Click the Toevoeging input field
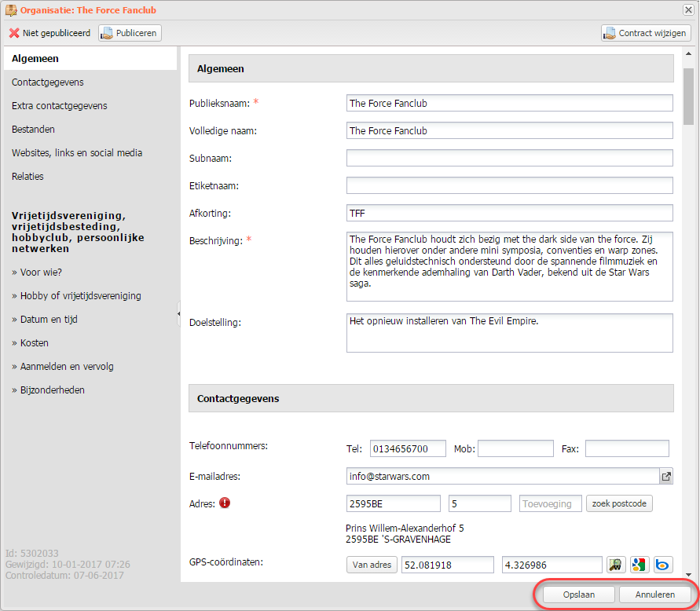 (551, 503)
